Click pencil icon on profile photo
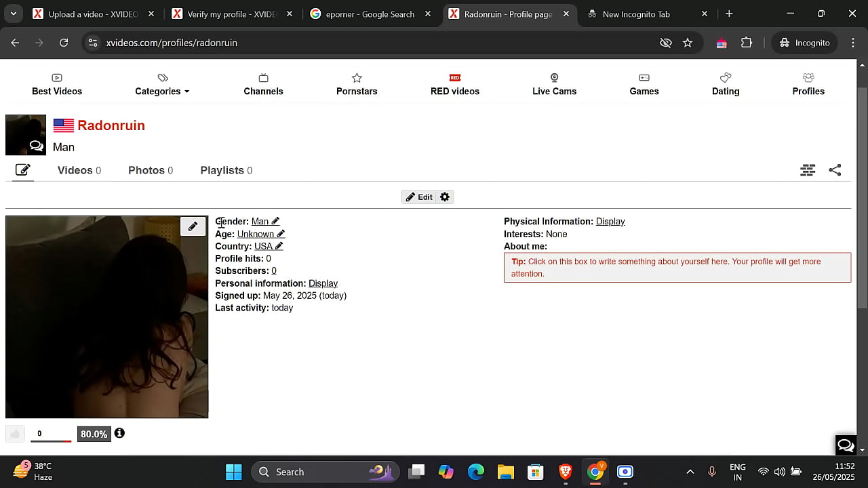868x488 pixels. pyautogui.click(x=193, y=226)
